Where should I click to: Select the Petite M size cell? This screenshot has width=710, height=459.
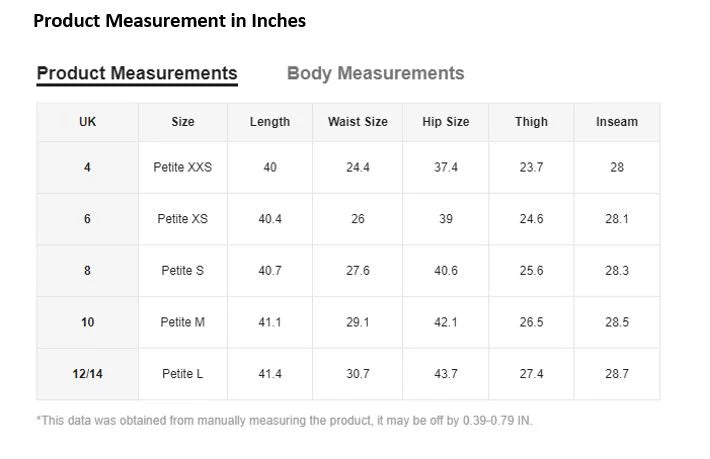(183, 322)
